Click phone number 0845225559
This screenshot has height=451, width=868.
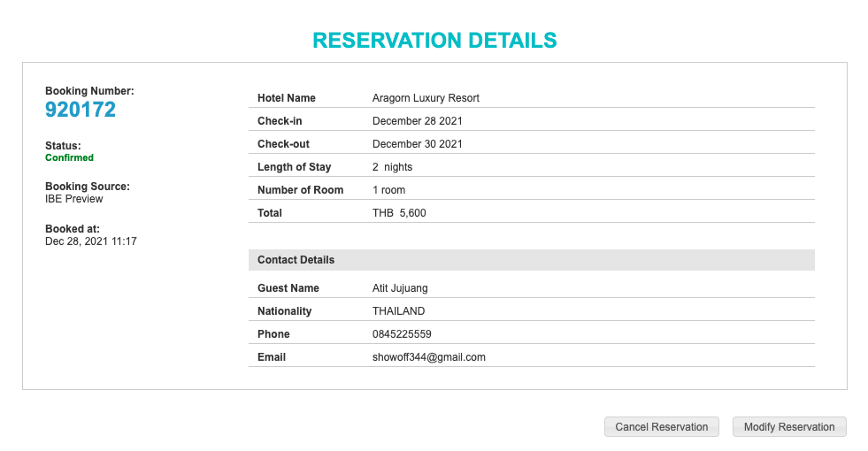pos(402,334)
